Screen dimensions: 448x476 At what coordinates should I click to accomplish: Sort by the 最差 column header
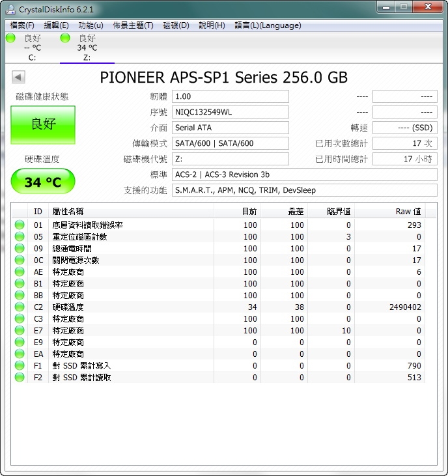[284, 211]
